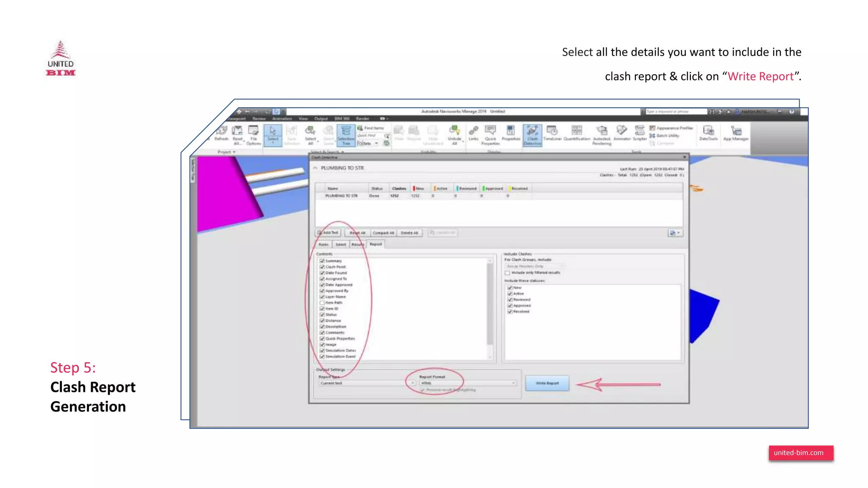Open the import/export tests dropdown

[675, 233]
